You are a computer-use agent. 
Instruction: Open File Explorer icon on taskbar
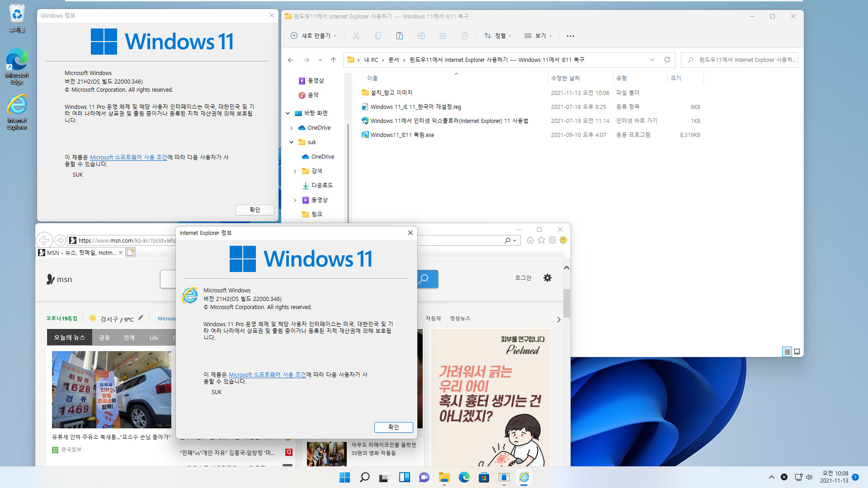click(444, 477)
